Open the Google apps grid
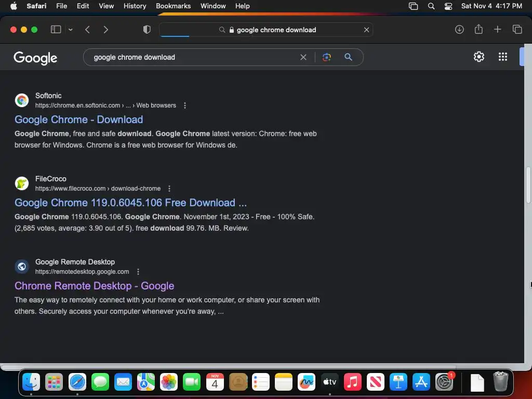Image resolution: width=532 pixels, height=399 pixels. click(503, 57)
